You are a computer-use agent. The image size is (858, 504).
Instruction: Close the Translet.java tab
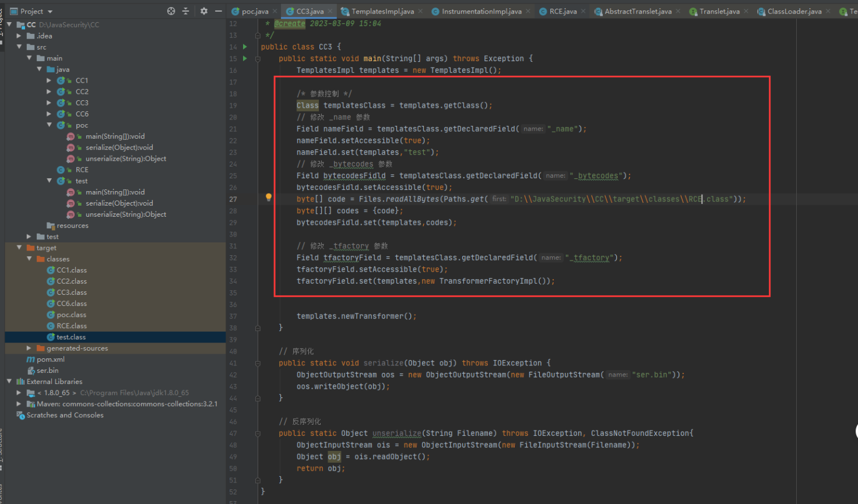pyautogui.click(x=746, y=11)
